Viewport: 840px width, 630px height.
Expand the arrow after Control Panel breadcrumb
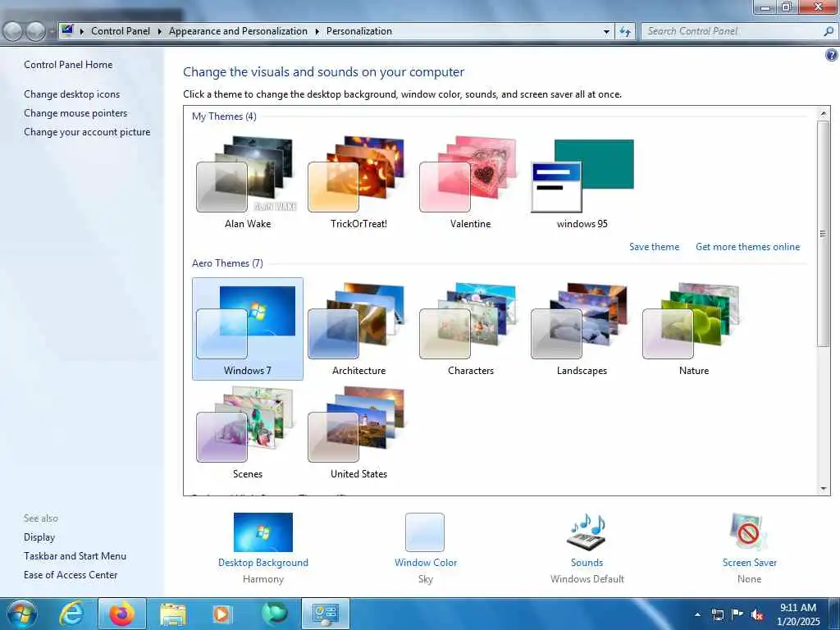coord(159,31)
